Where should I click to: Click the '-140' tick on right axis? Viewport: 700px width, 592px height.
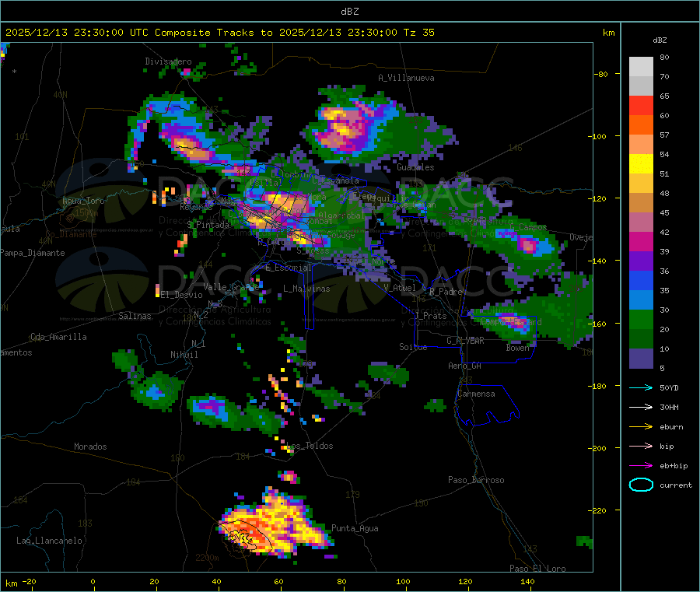(597, 261)
